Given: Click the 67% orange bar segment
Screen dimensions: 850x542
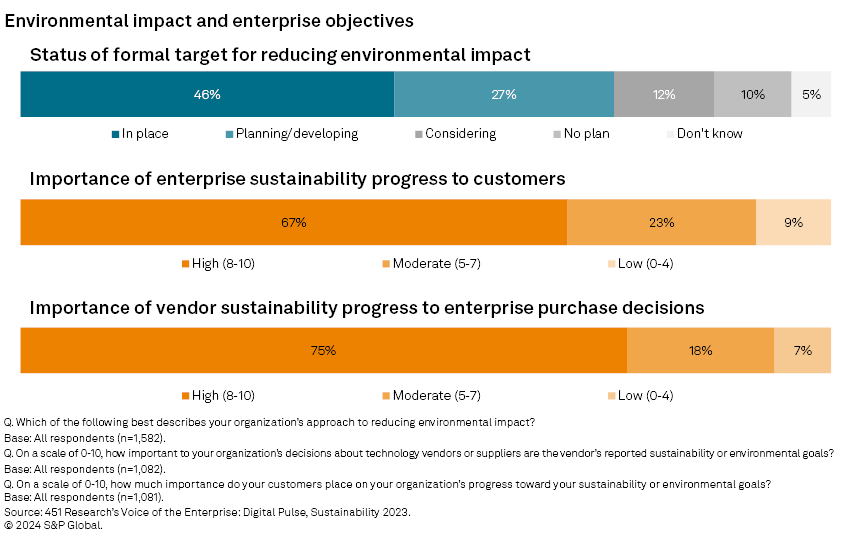Looking at the screenshot, I should coord(293,223).
